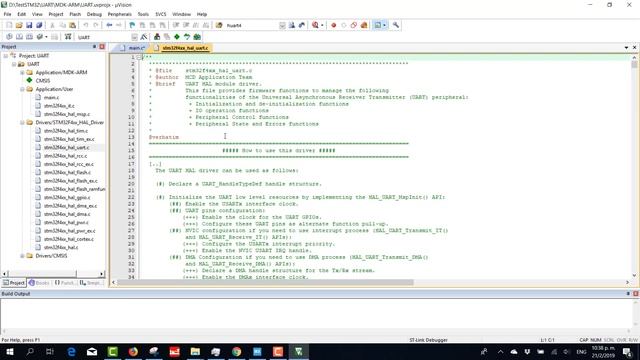Collapse the Drivers/STM32F4xx_HAL_Driver group
Viewport: 640px width, 360px height.
coord(22,122)
